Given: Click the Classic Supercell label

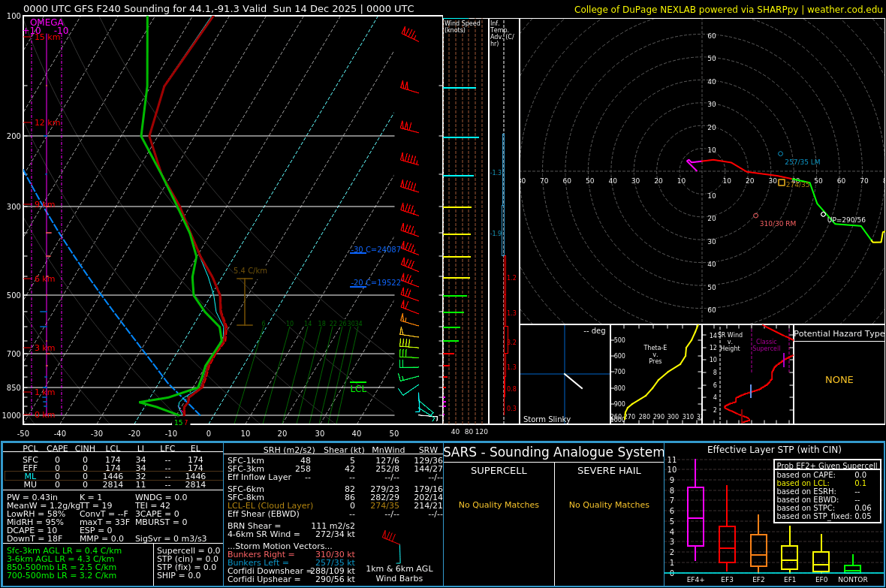Looking at the screenshot, I should (766, 345).
